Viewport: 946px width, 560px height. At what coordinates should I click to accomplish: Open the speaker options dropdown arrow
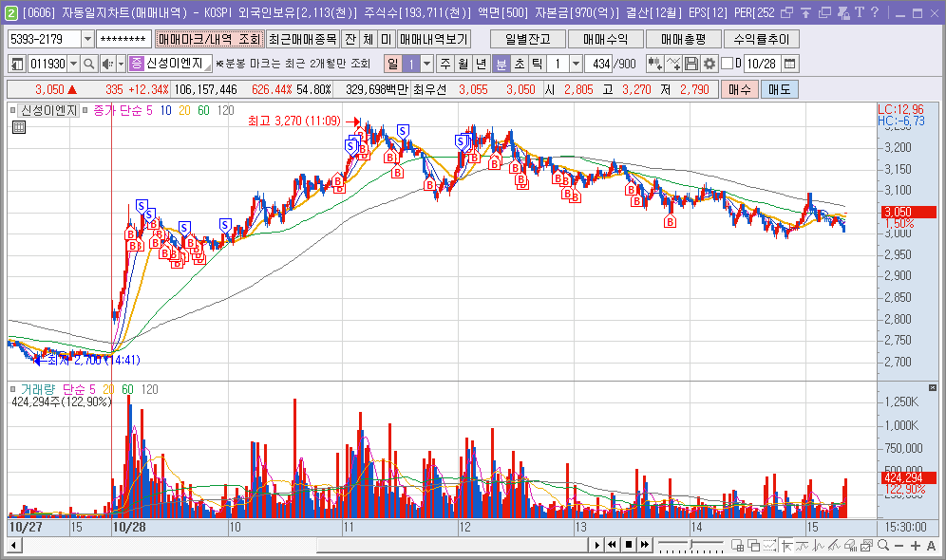(121, 64)
